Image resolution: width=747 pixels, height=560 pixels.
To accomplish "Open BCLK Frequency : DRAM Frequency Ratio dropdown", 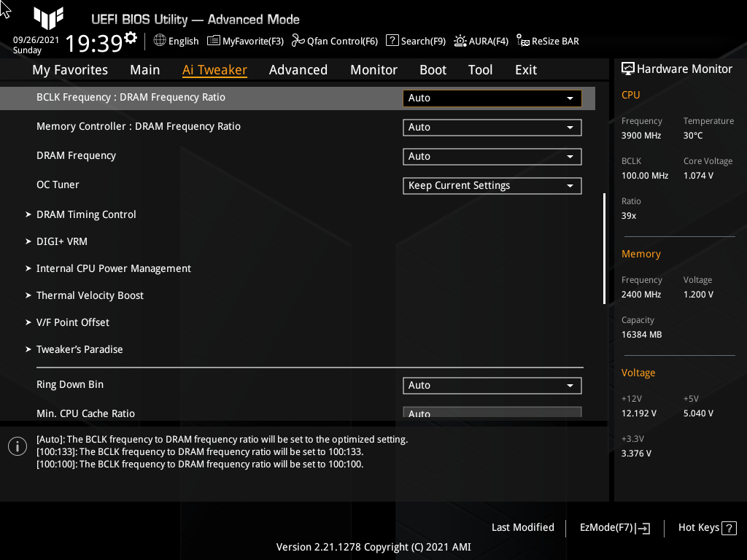I will click(492, 98).
